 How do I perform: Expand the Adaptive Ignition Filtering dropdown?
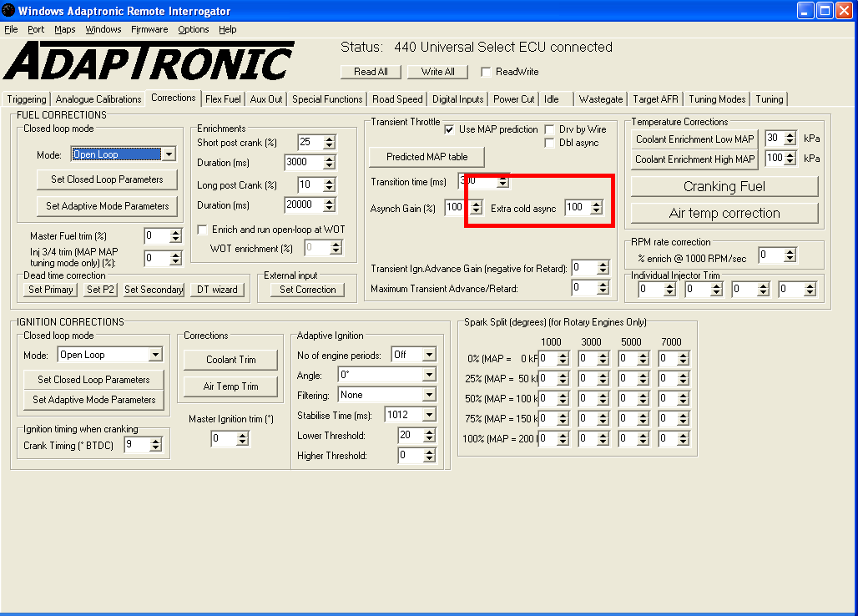point(429,395)
